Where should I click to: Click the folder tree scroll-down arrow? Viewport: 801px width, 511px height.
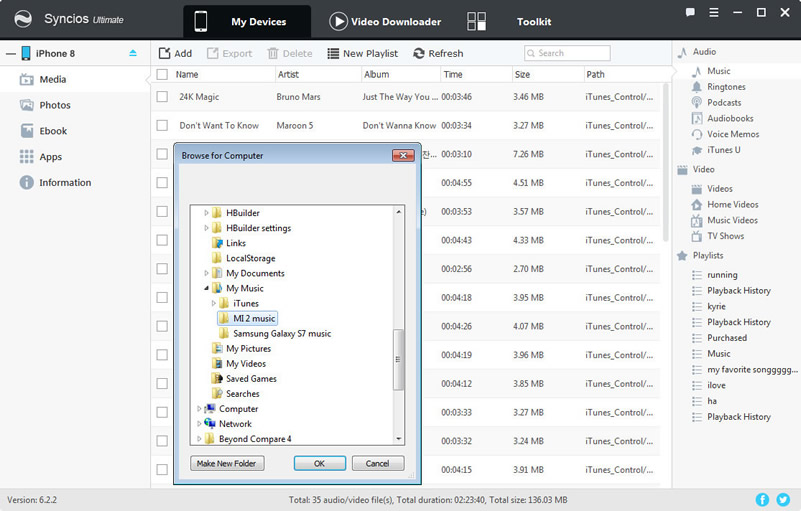coord(398,439)
